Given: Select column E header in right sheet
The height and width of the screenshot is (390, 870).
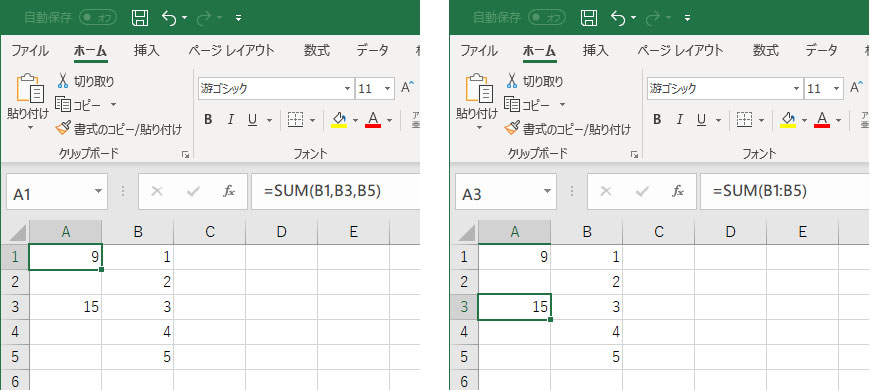Looking at the screenshot, I should tap(802, 232).
